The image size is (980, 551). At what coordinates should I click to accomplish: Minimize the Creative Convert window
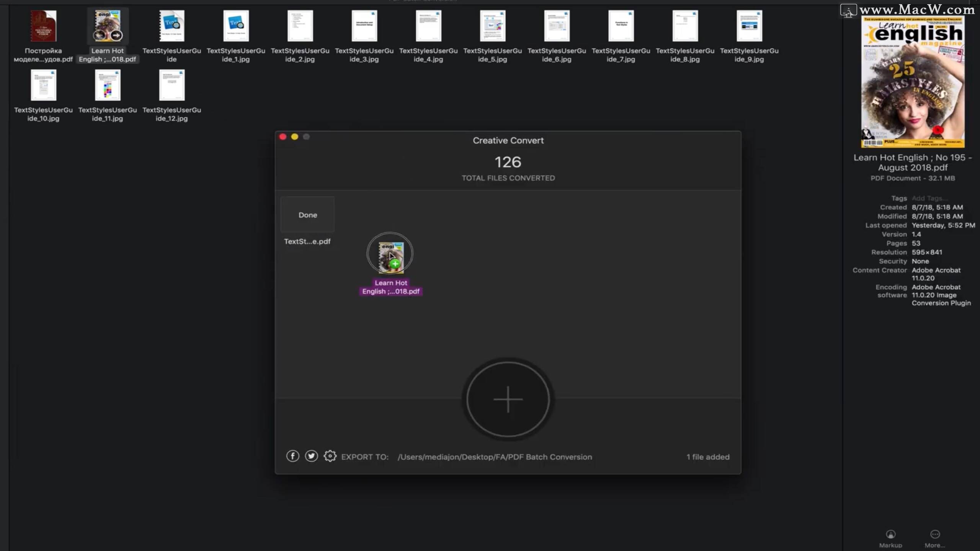coord(294,137)
